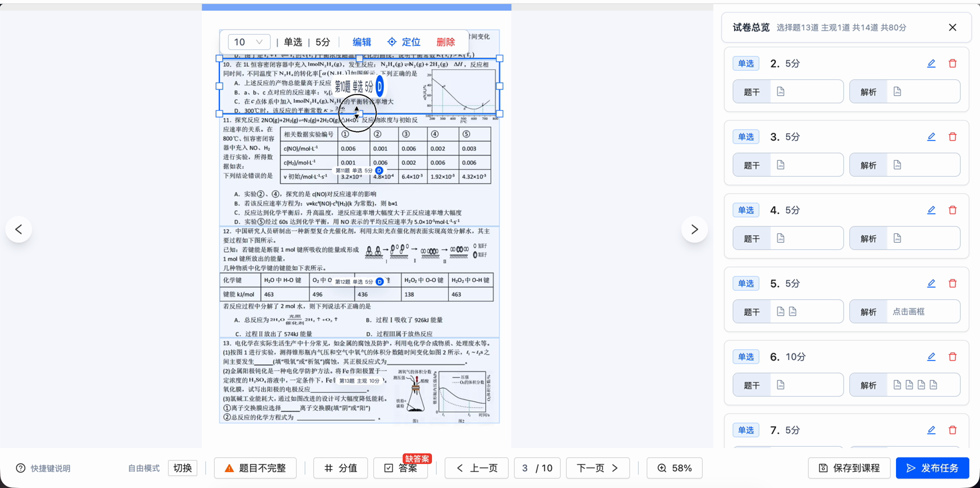Click 下一页 button

[x=597, y=468]
